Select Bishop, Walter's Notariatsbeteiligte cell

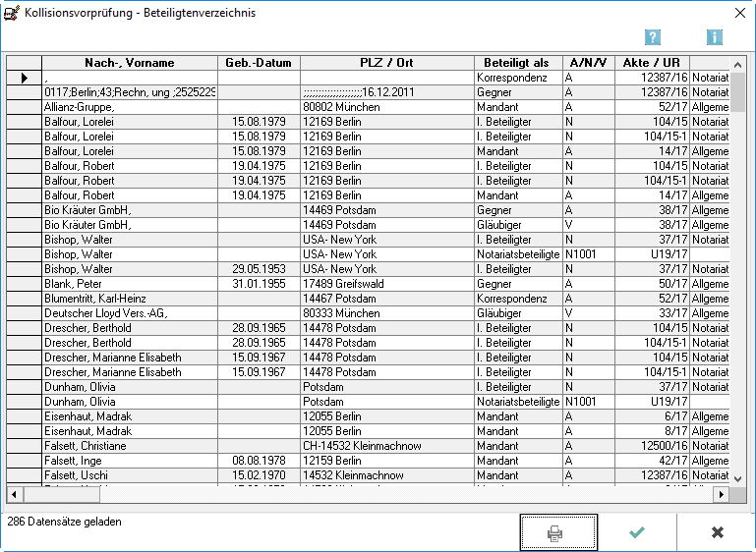pyautogui.click(x=518, y=254)
